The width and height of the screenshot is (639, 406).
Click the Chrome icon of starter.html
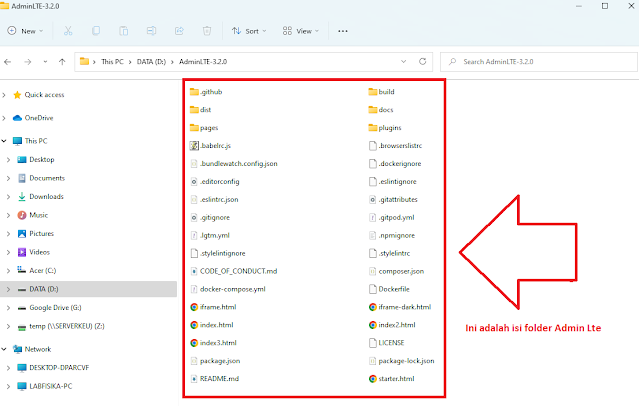click(x=372, y=379)
